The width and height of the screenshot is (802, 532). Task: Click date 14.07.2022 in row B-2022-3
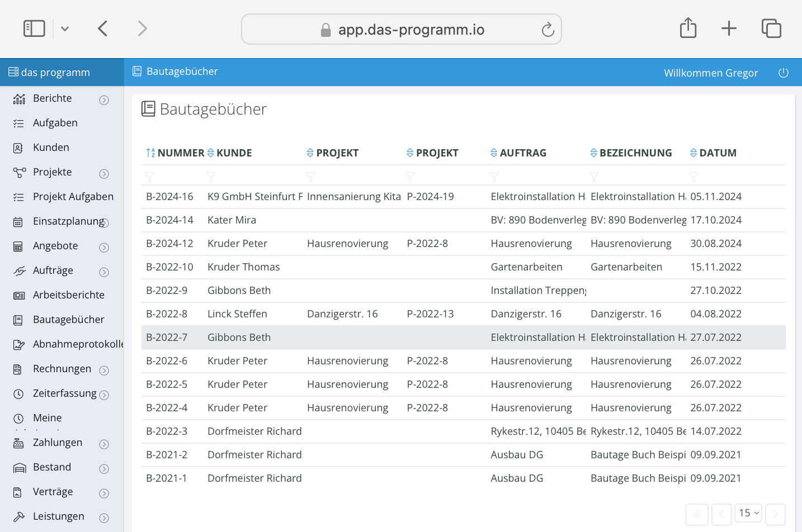[x=716, y=431]
